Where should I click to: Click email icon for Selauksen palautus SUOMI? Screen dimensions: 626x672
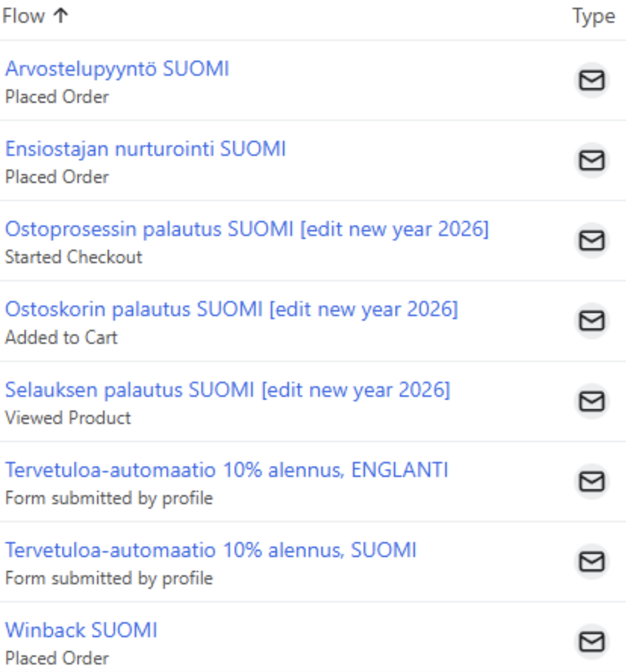pyautogui.click(x=591, y=402)
